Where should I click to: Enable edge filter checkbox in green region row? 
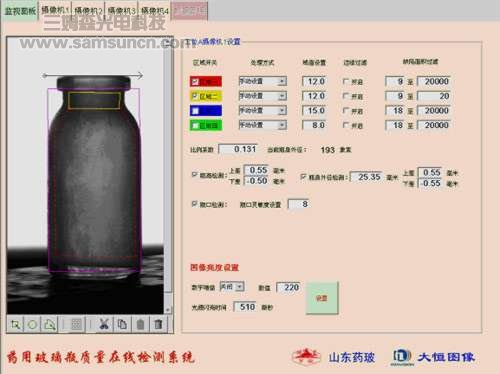(346, 125)
